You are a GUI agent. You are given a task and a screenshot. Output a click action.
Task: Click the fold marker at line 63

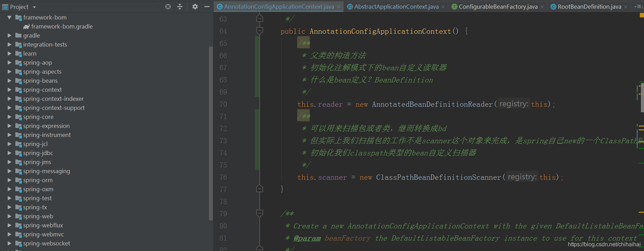coord(259,18)
